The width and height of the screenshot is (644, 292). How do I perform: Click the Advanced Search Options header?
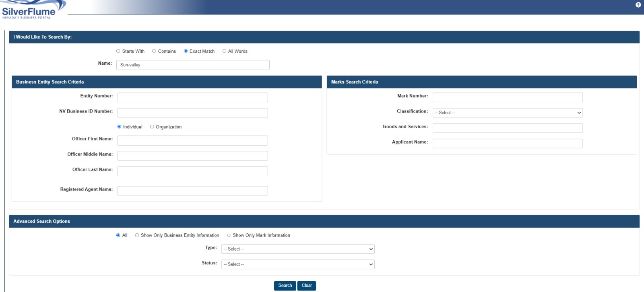pos(324,221)
